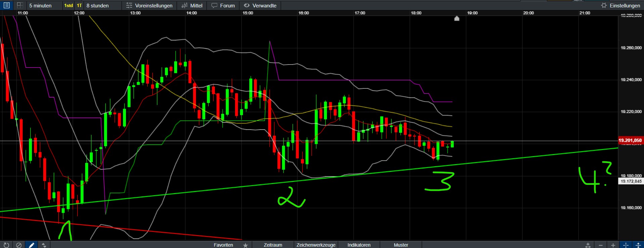The height and width of the screenshot is (248, 644).
Task: Open the Favoriten menu
Action: pos(223,245)
